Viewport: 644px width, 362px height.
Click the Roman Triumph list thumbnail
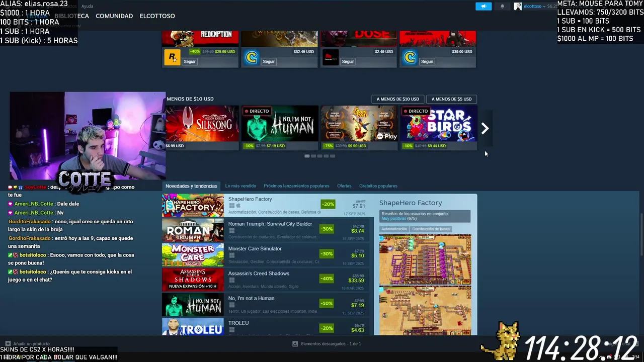193,230
